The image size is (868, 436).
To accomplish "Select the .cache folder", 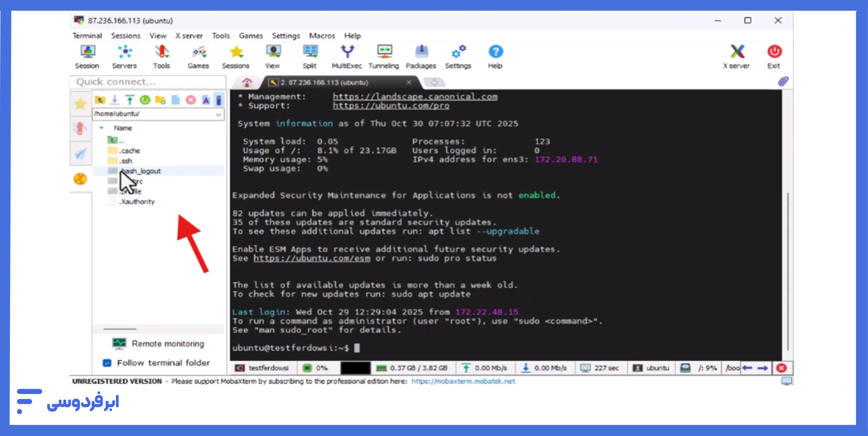I will click(x=130, y=151).
